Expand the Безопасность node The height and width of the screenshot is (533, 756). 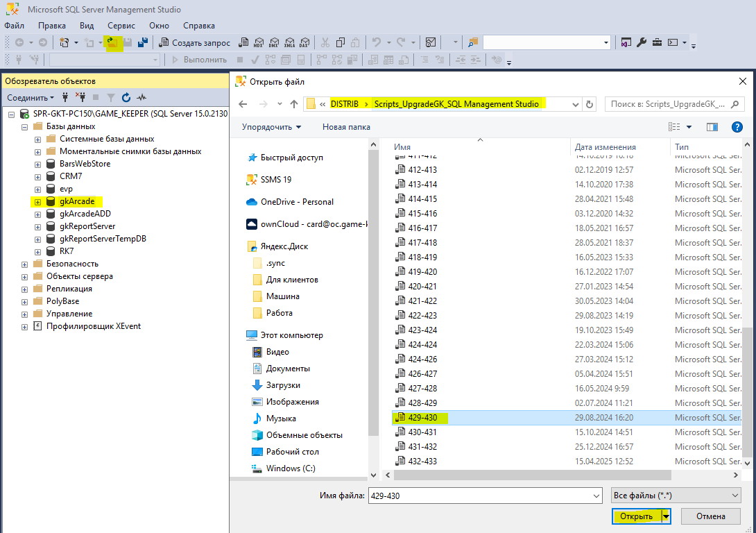24,264
